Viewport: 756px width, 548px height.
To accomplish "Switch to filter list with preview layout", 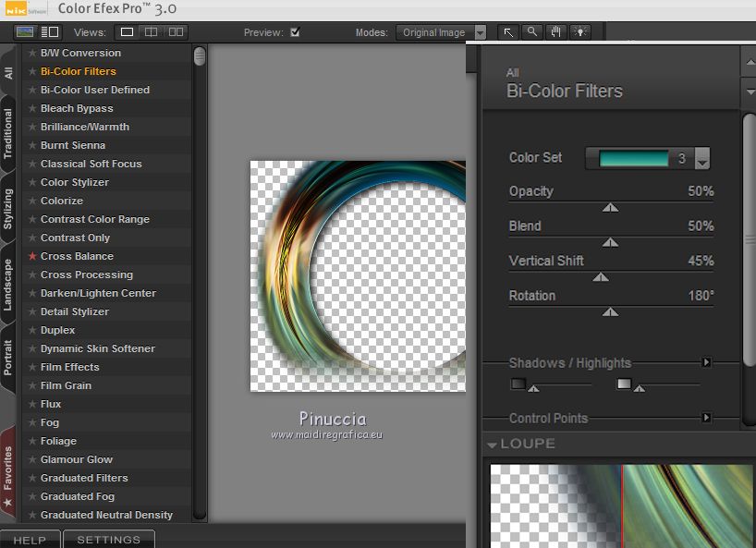I will pos(25,32).
